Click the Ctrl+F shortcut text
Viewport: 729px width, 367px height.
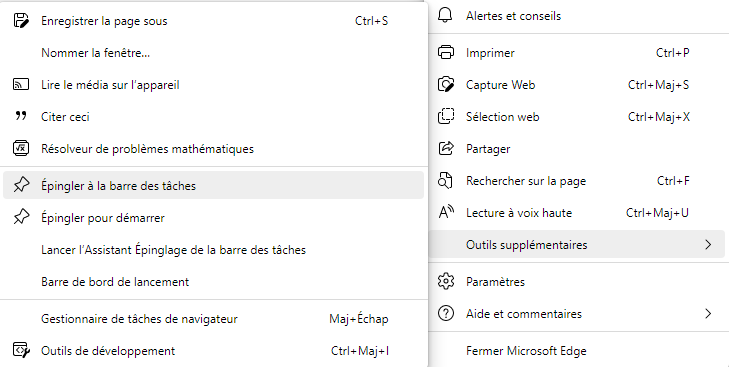[x=673, y=180]
